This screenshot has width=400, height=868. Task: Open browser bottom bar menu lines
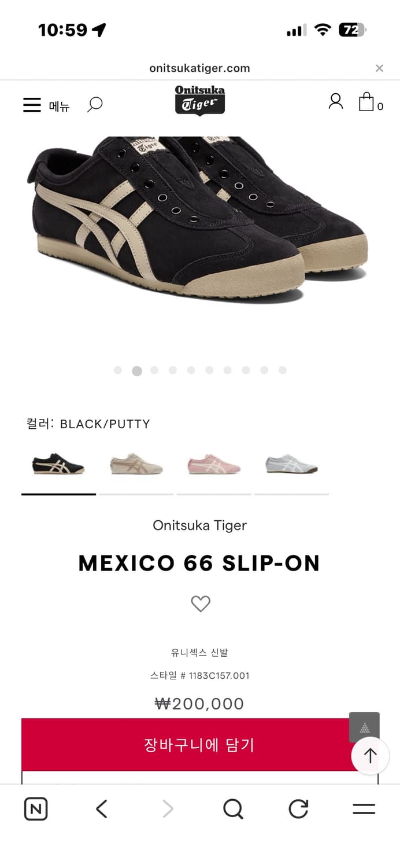click(x=364, y=808)
